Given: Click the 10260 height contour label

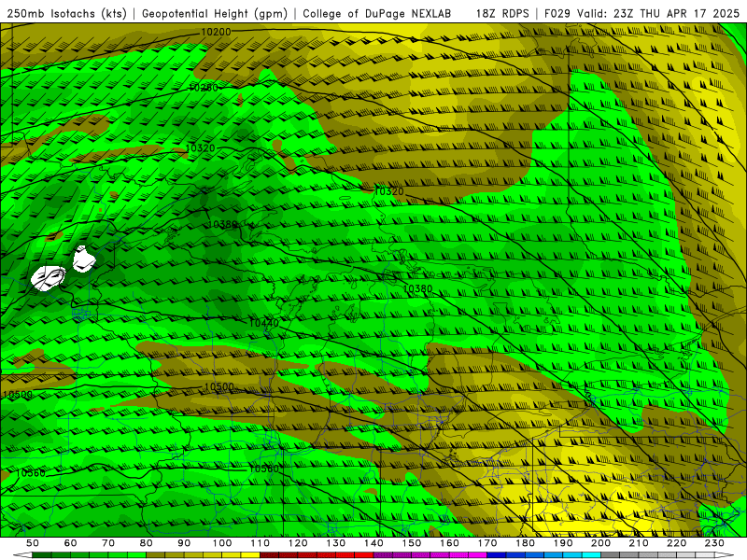Looking at the screenshot, I should [x=204, y=88].
